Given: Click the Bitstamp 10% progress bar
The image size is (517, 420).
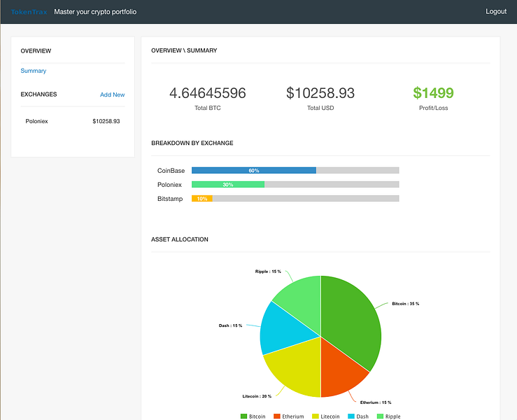Looking at the screenshot, I should 295,199.
